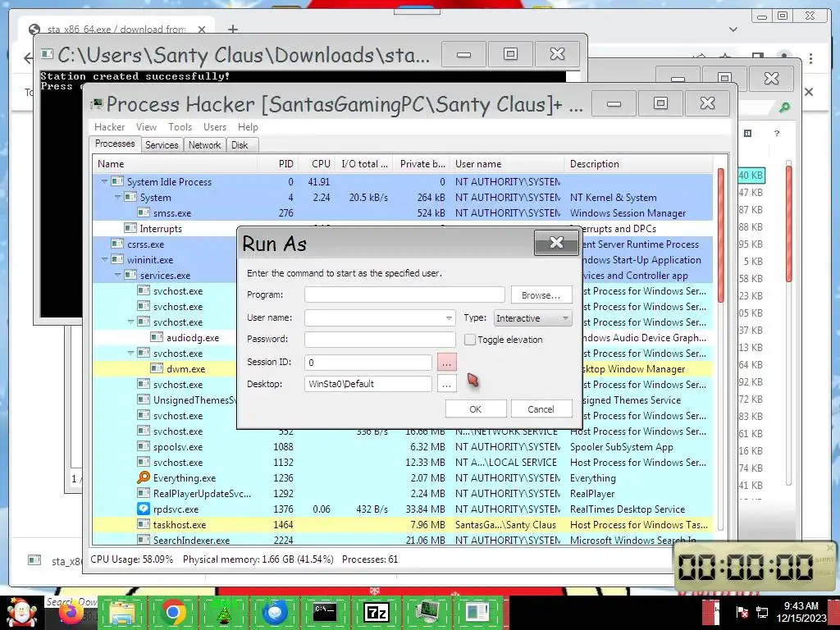The image size is (840, 630).
Task: Click the action center flag tray icon
Action: [742, 612]
